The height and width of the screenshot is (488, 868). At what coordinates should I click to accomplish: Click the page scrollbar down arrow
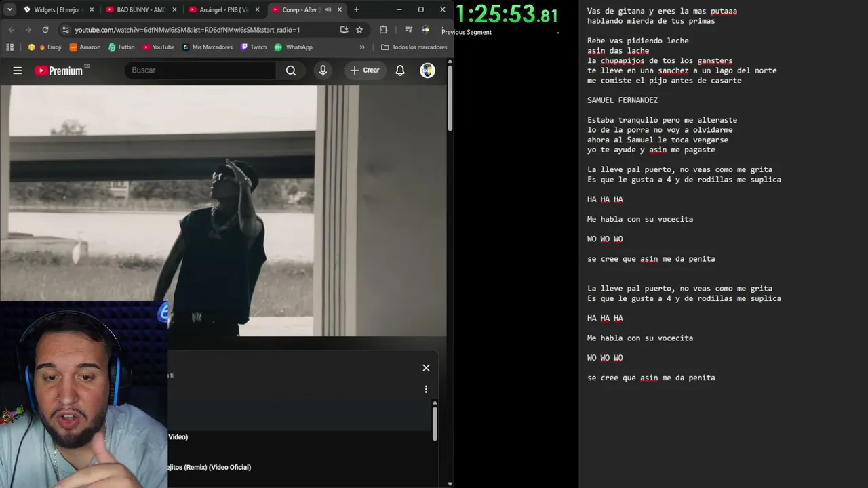point(450,484)
